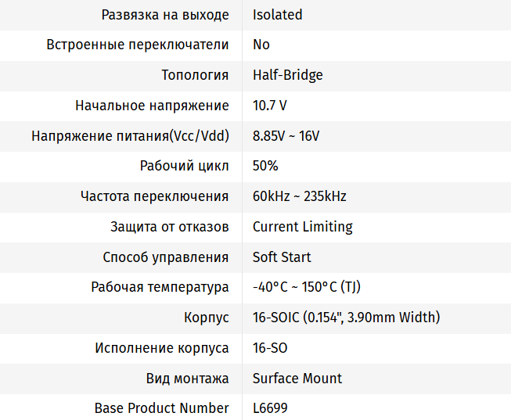Select the 'Isolated' value text
Viewport: 511px width, 420px height.
pyautogui.click(x=277, y=15)
